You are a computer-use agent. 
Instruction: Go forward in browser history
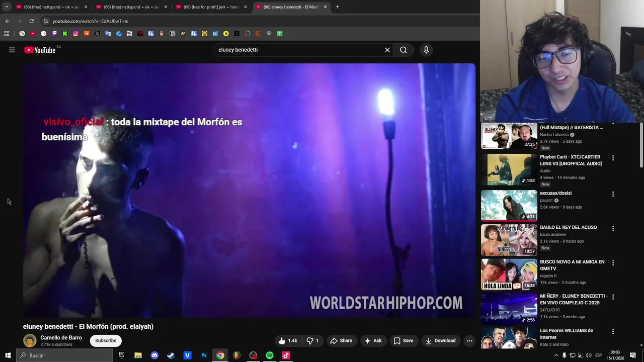click(19, 21)
